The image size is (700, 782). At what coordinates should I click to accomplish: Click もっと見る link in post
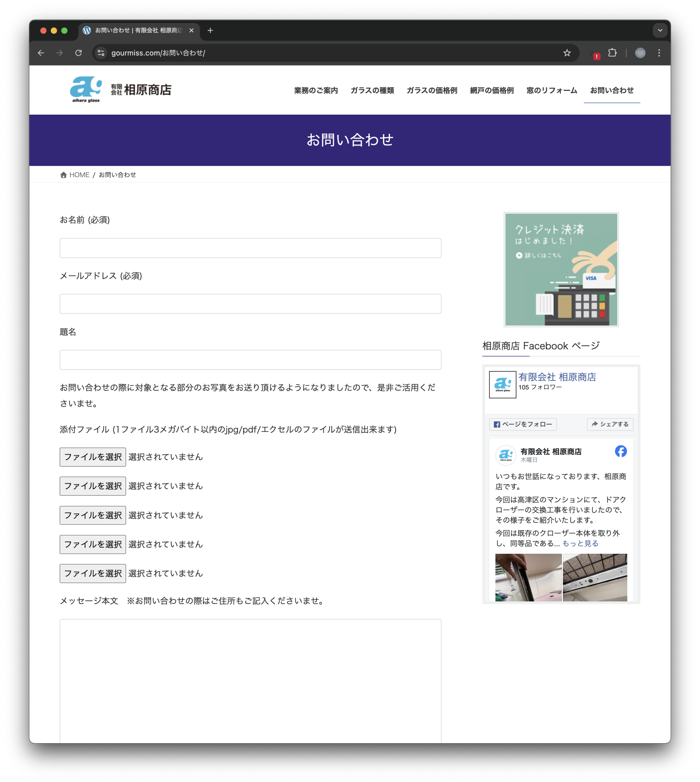pos(580,543)
